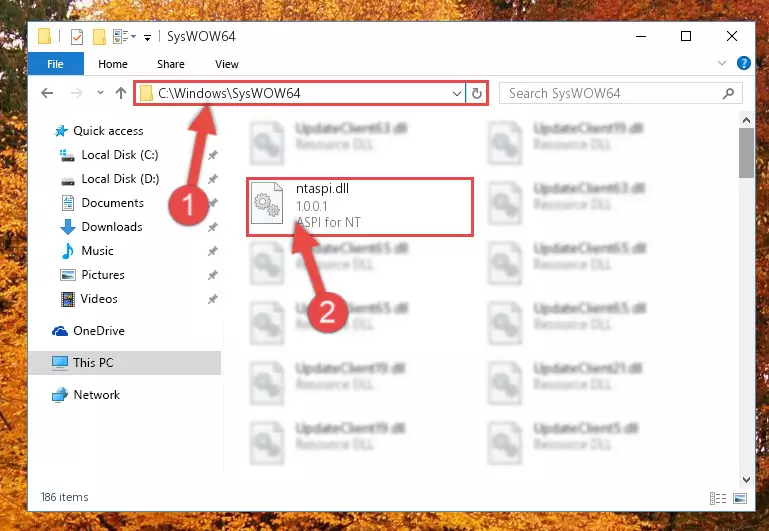Image resolution: width=769 pixels, height=531 pixels.
Task: Select This PC in navigation pane
Action: (x=125, y=363)
